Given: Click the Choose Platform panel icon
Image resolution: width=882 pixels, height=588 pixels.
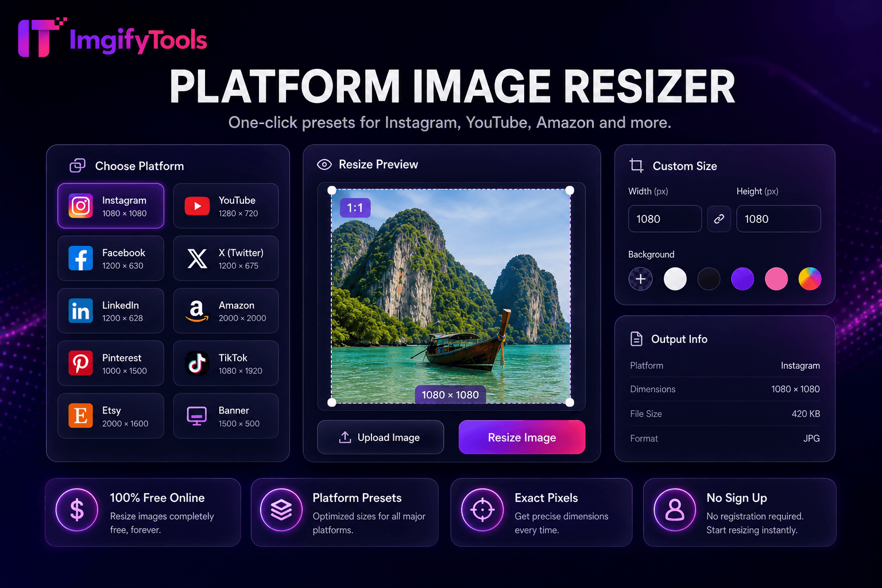Looking at the screenshot, I should [78, 165].
